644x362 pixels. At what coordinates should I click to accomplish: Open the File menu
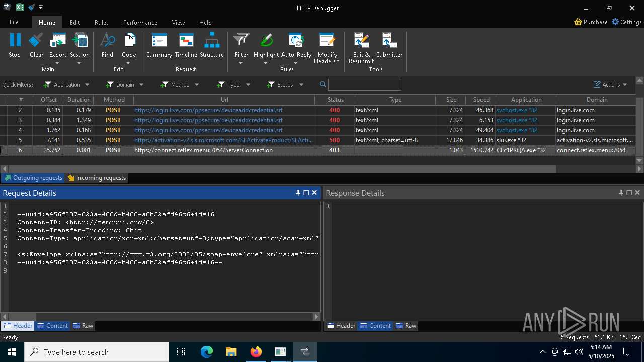coord(14,22)
